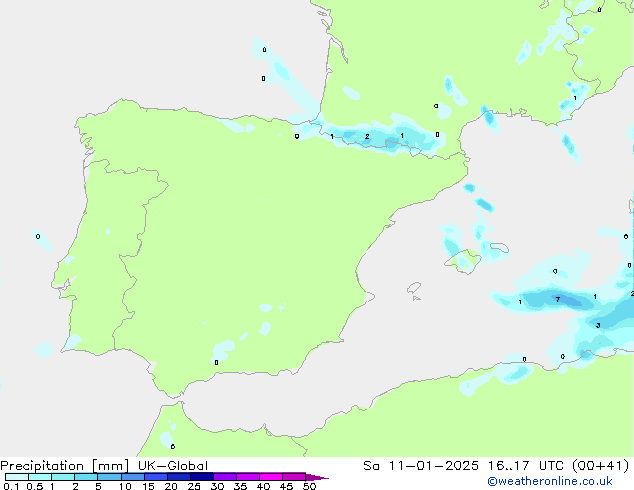Click the "UK-Global" model label
634x490 pixels.
pyautogui.click(x=173, y=466)
